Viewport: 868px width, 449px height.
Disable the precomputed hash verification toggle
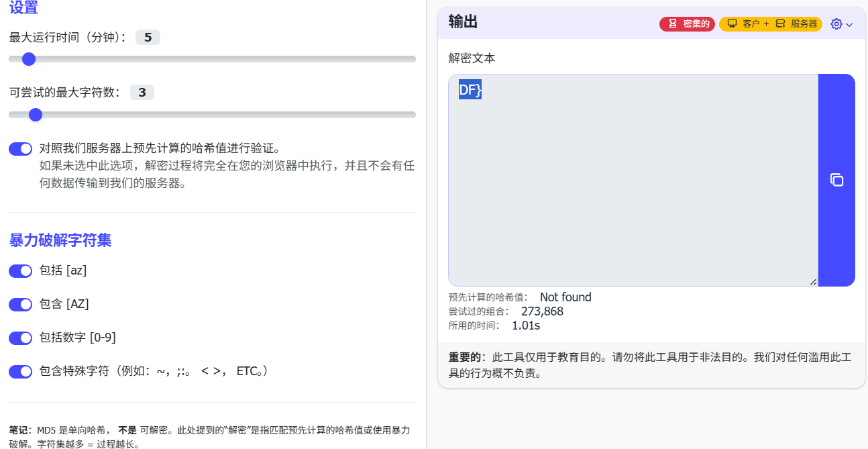(x=20, y=149)
